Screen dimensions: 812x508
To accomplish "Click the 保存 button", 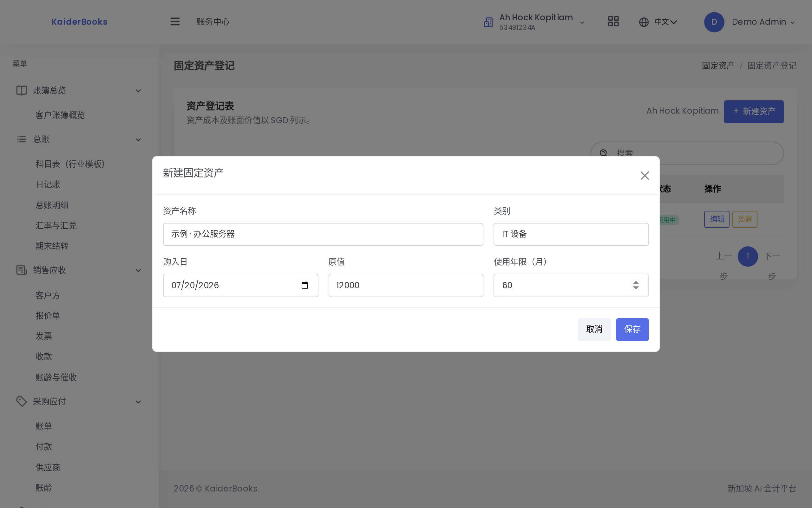I will click(x=632, y=329).
